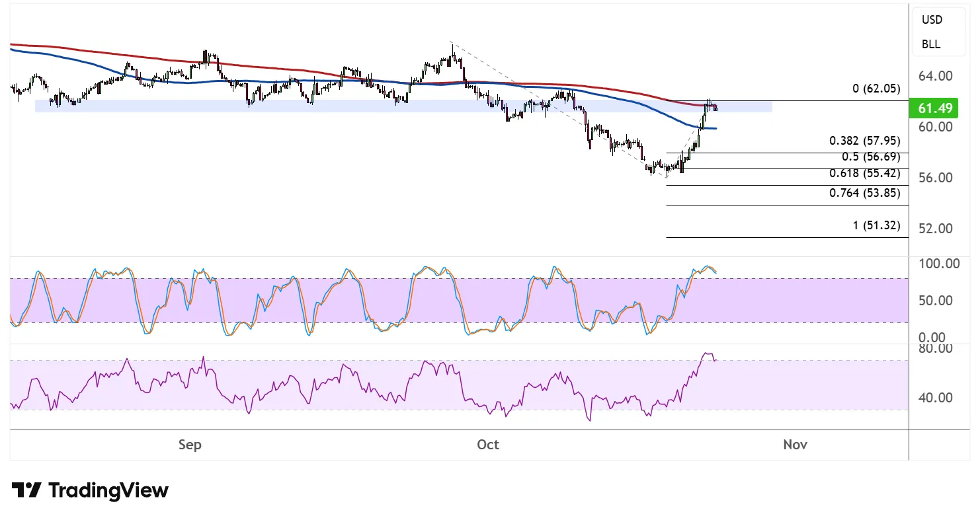The image size is (980, 520).
Task: Click the Sep label on the time axis
Action: click(190, 445)
